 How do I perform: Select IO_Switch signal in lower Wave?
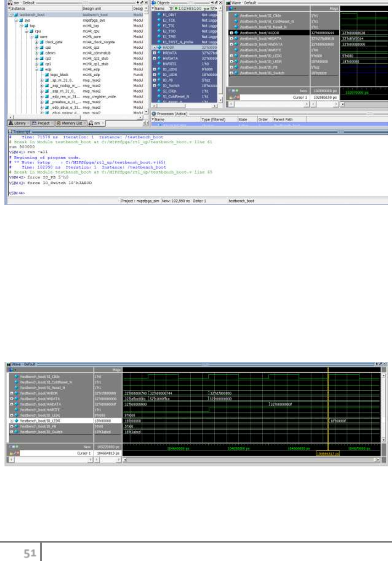pos(41,432)
